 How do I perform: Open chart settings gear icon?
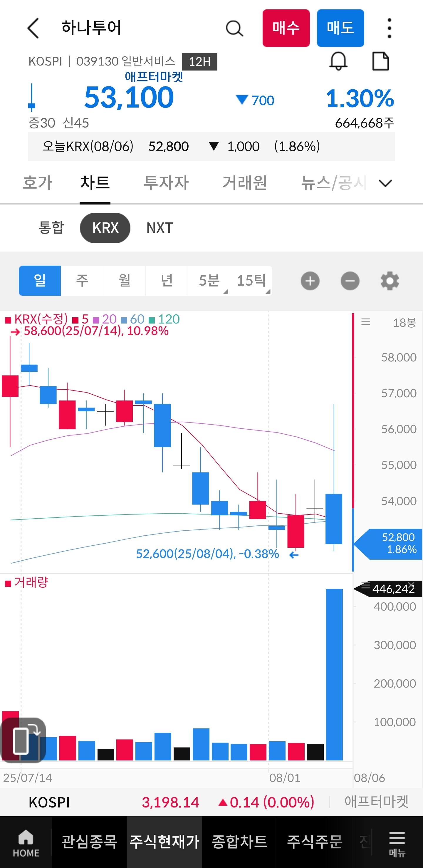(x=390, y=281)
